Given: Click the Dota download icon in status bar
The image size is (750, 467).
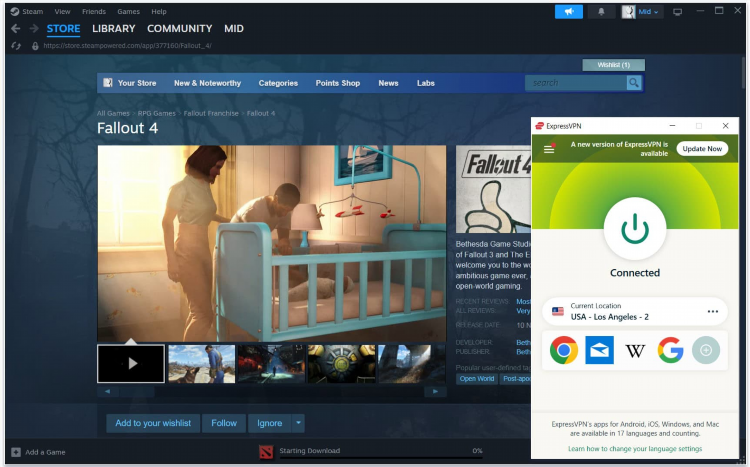Looking at the screenshot, I should click(266, 452).
